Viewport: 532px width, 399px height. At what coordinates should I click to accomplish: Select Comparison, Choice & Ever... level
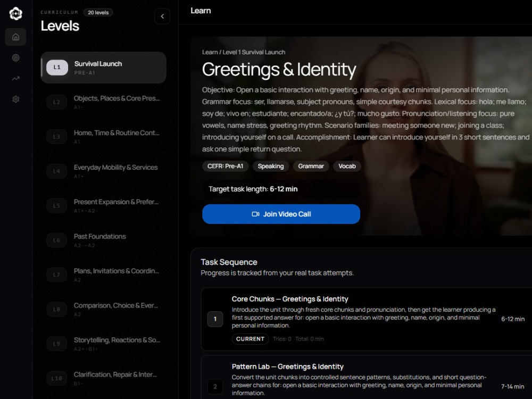tap(104, 310)
